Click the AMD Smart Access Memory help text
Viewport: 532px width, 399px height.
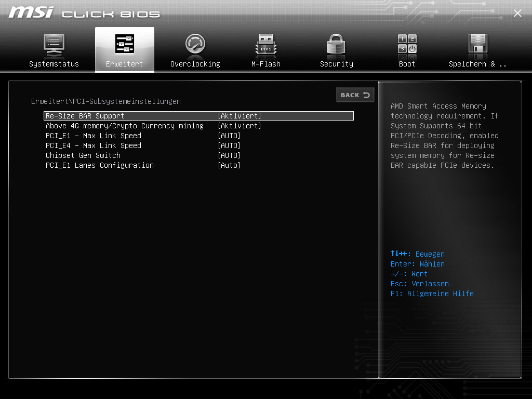point(445,136)
